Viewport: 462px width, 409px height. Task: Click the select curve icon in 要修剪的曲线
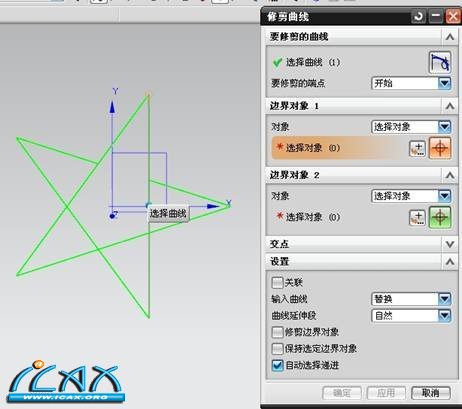[x=440, y=62]
